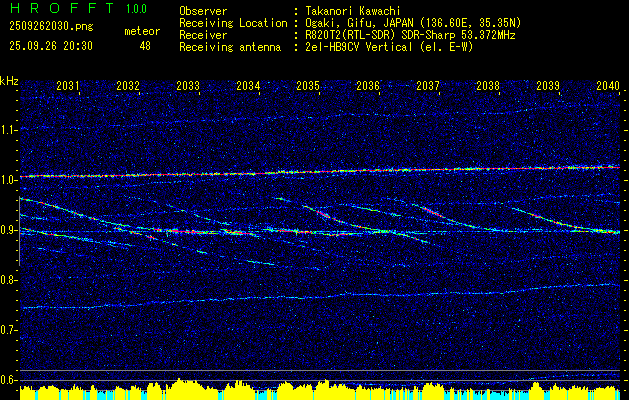Click the meteor label
Screen dimensions: 629x400
(x=142, y=31)
